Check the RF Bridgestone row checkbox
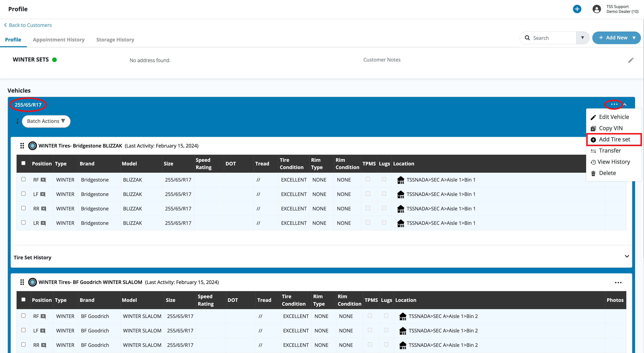This screenshot has width=644, height=353. pyautogui.click(x=24, y=179)
